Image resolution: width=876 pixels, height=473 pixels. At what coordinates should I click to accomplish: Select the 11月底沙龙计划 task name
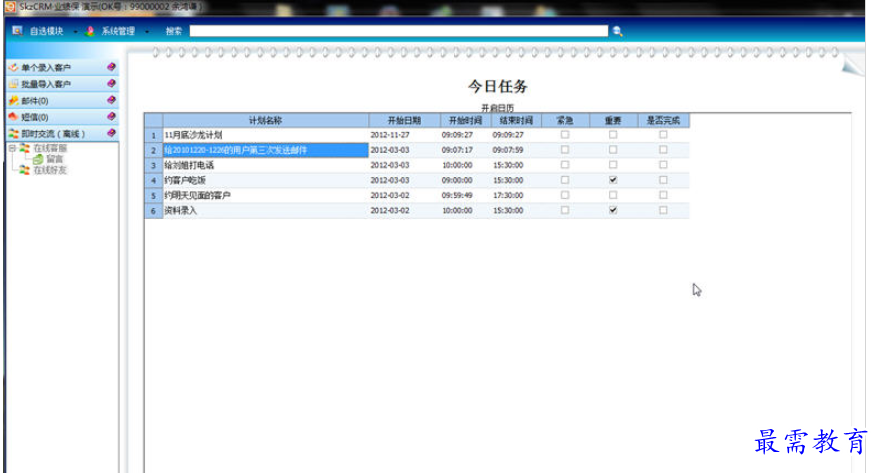[x=193, y=135]
